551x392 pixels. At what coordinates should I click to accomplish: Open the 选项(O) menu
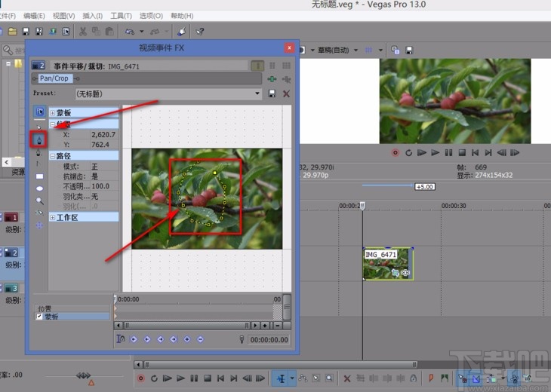point(151,16)
